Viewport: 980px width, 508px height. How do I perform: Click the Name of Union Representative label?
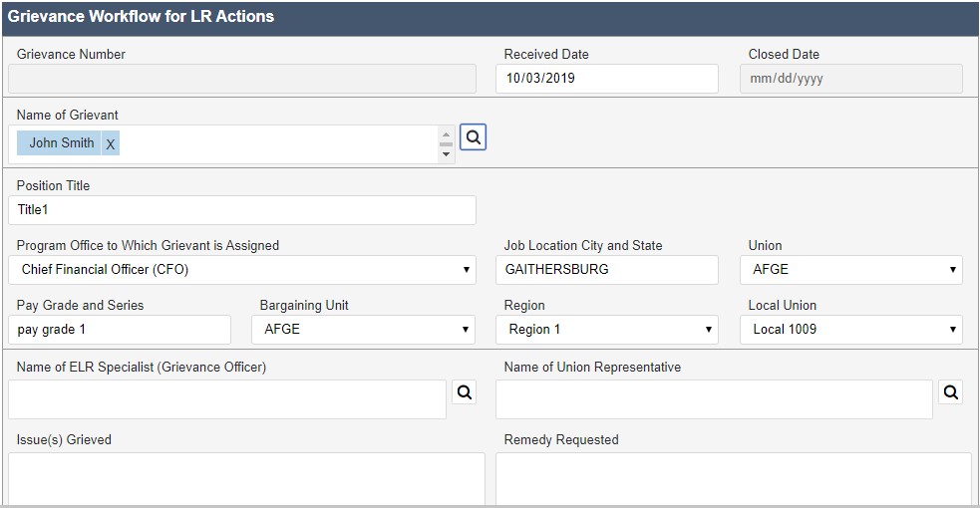(x=592, y=367)
